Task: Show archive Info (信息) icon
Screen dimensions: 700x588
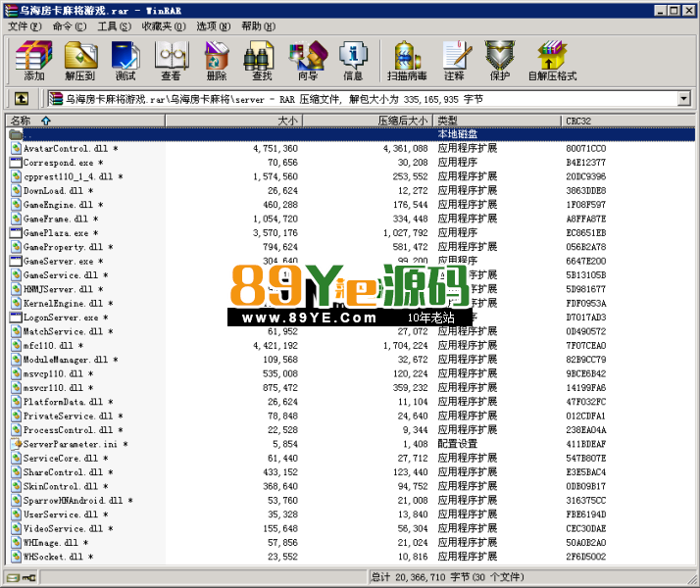Action: pos(353,61)
